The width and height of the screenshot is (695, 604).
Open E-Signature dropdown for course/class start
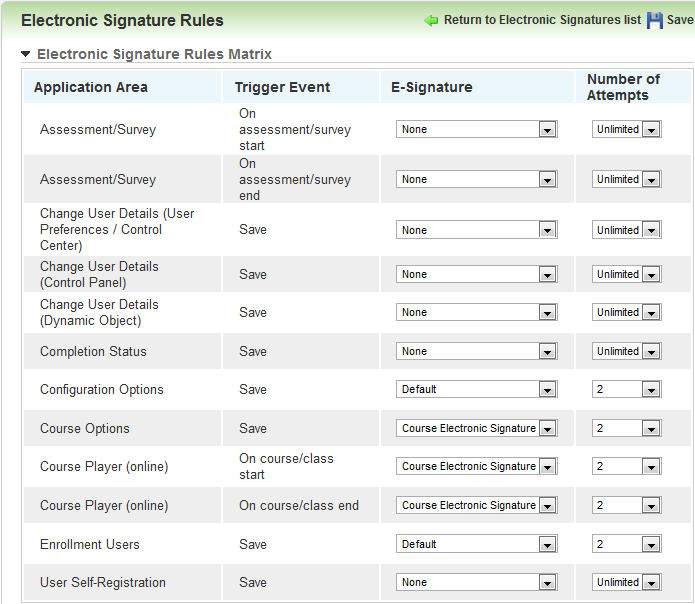(x=476, y=466)
